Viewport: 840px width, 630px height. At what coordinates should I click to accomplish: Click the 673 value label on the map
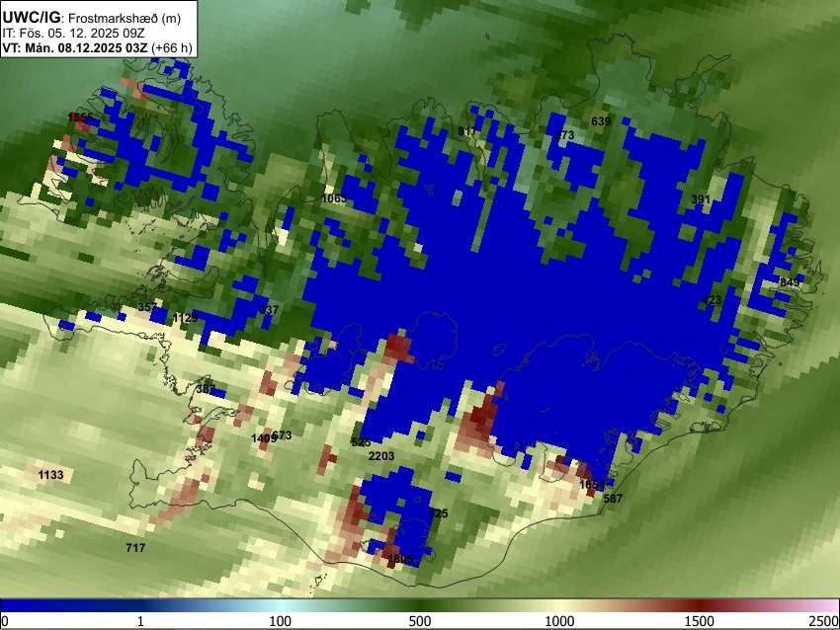tap(283, 435)
